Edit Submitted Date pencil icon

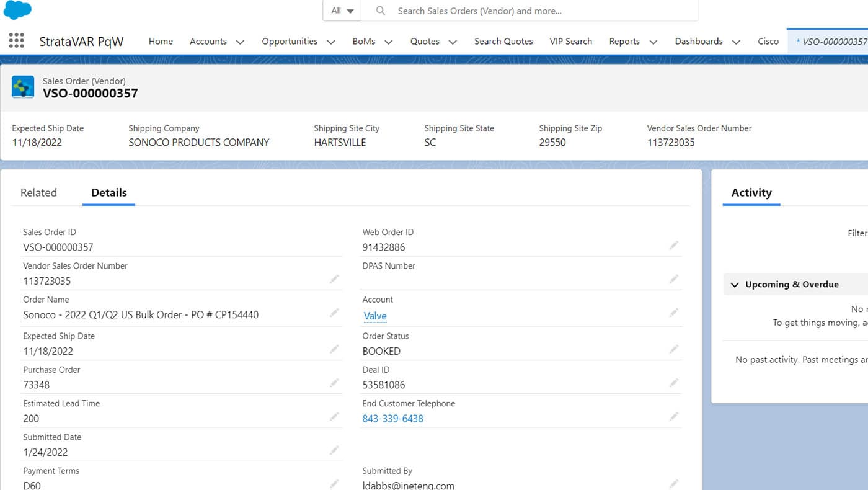pyautogui.click(x=334, y=450)
